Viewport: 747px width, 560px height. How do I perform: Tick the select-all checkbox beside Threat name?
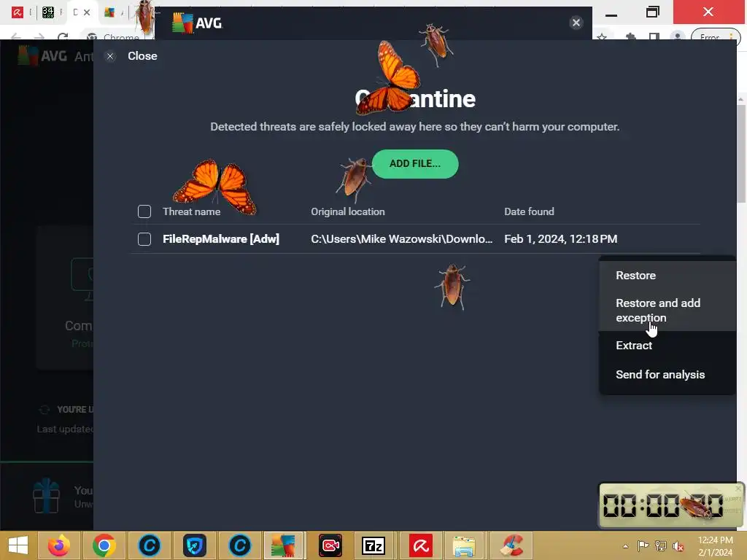click(x=144, y=211)
